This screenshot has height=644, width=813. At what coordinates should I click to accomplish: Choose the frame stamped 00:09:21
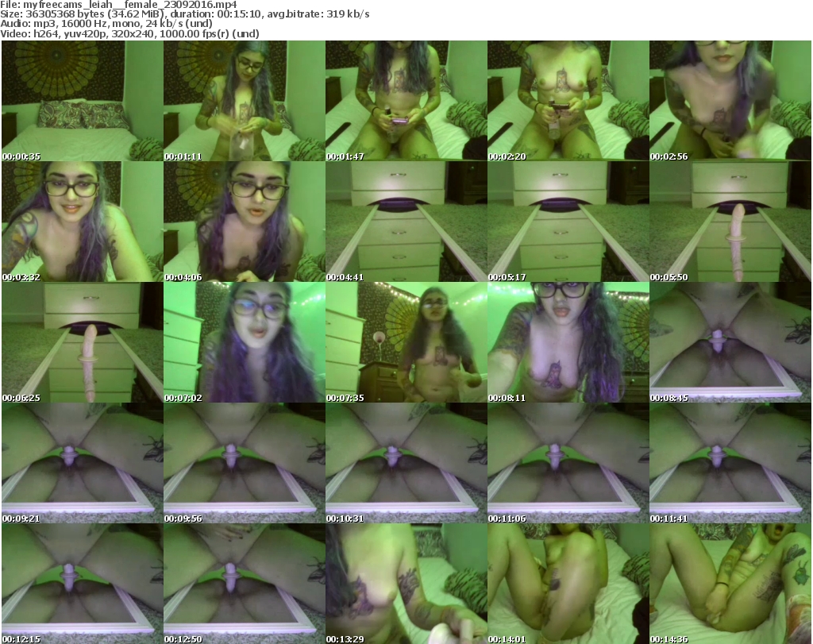pyautogui.click(x=83, y=463)
